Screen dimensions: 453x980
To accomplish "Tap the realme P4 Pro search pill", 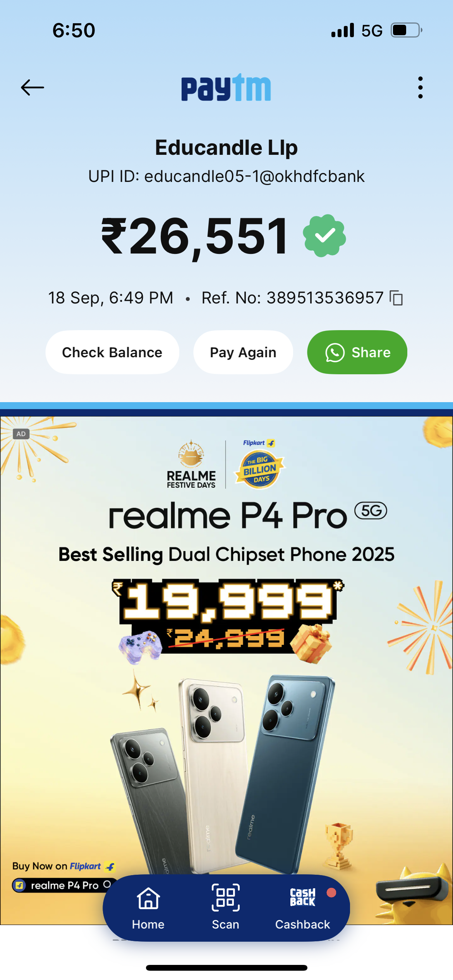I will click(x=63, y=885).
